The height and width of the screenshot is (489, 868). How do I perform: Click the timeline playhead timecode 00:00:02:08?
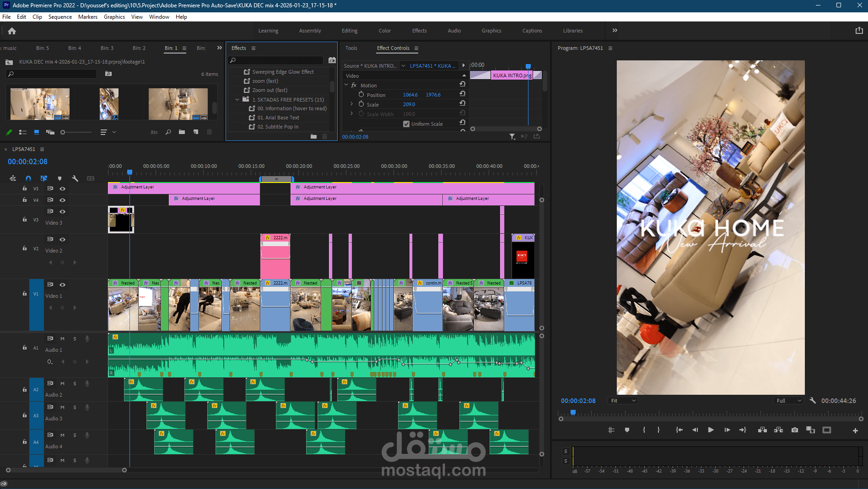[27, 161]
